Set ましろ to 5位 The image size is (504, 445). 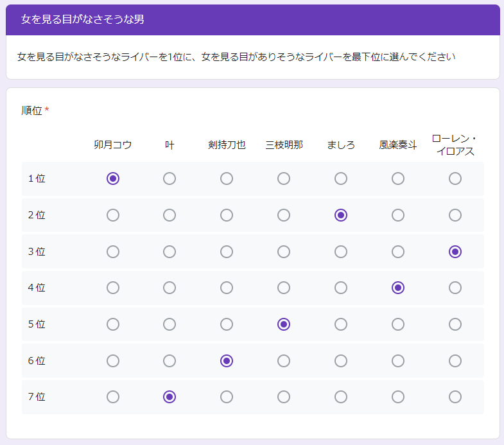(341, 324)
